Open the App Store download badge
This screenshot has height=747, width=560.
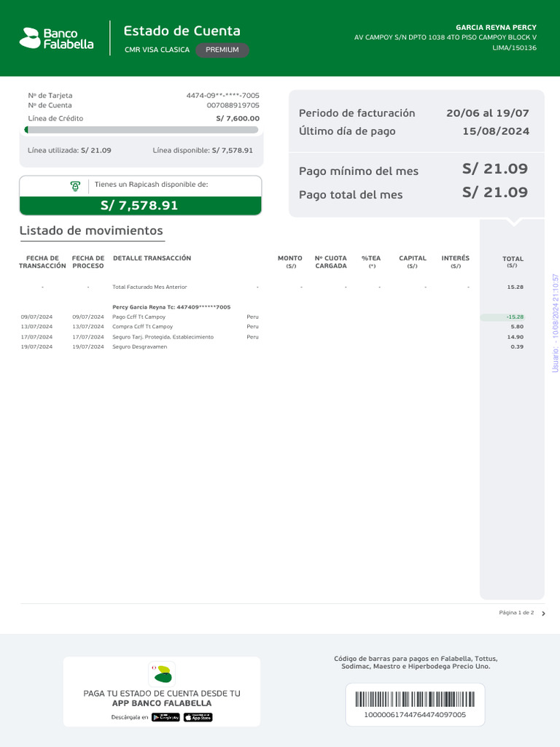click(x=198, y=717)
